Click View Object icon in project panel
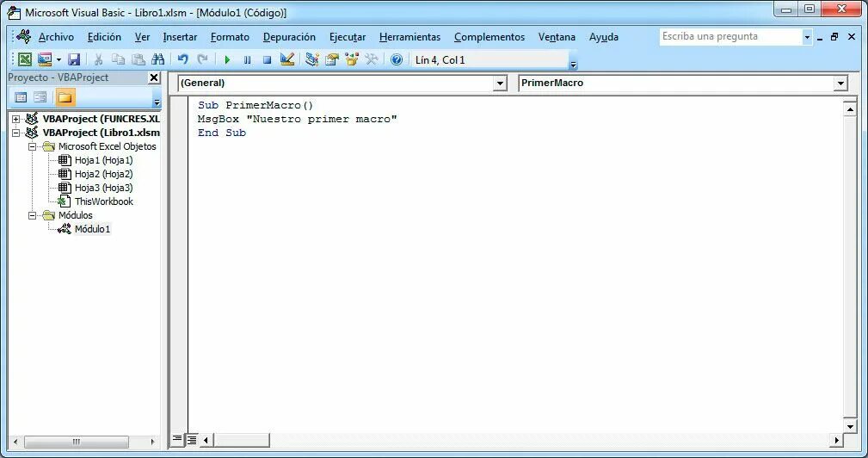This screenshot has width=868, height=458. point(40,97)
